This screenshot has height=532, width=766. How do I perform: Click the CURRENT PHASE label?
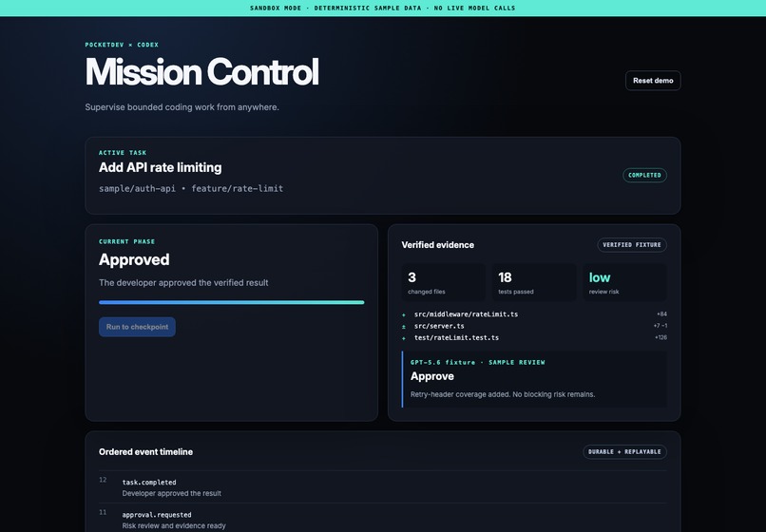[126, 242]
